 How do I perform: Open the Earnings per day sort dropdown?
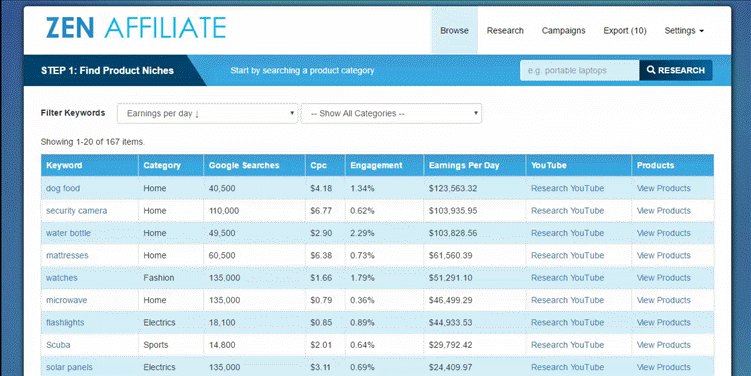(x=207, y=114)
